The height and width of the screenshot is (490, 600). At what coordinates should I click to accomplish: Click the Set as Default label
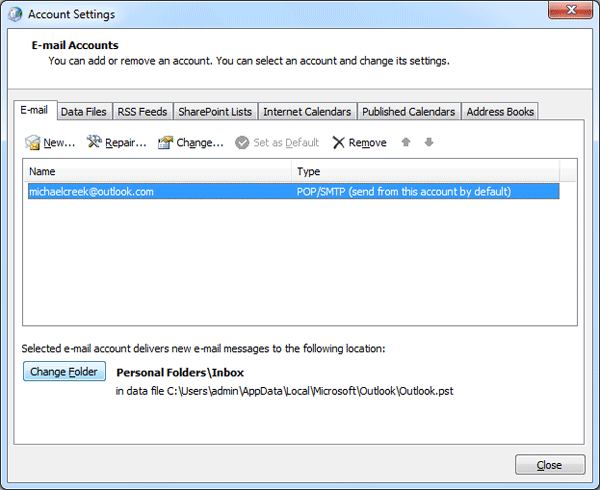click(x=286, y=143)
